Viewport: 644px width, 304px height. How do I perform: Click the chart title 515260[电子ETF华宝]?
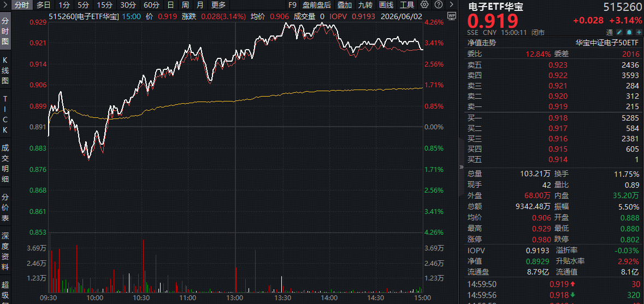(x=84, y=17)
